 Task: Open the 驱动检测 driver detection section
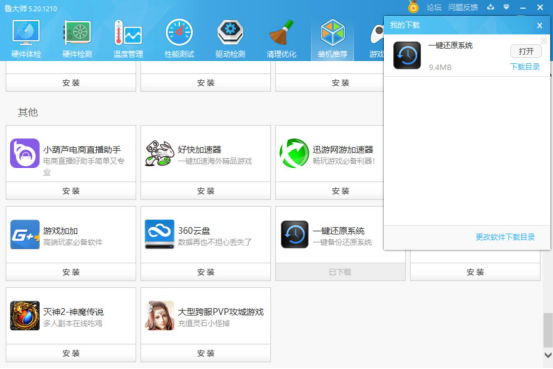(x=230, y=39)
